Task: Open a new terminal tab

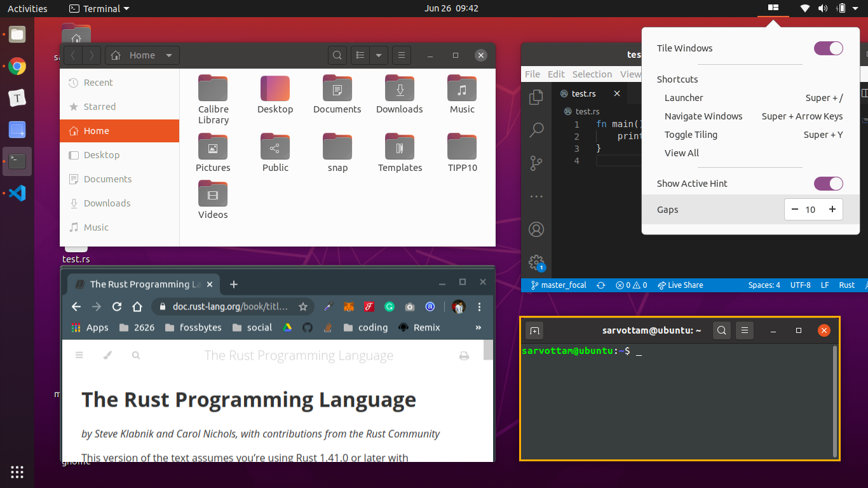Action: point(534,330)
